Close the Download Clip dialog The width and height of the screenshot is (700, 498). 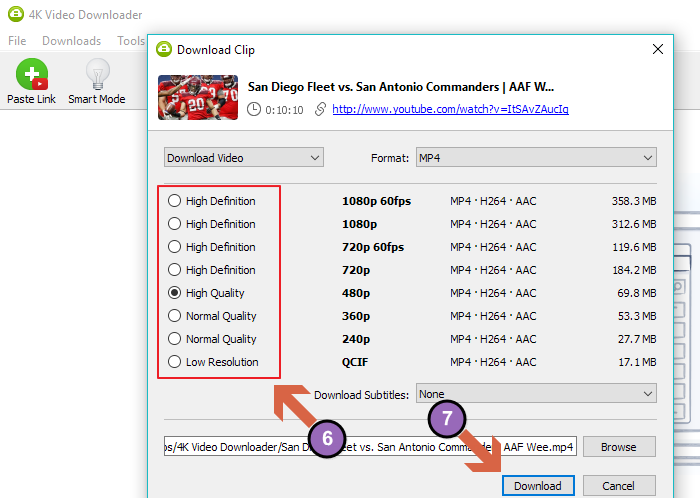(657, 49)
